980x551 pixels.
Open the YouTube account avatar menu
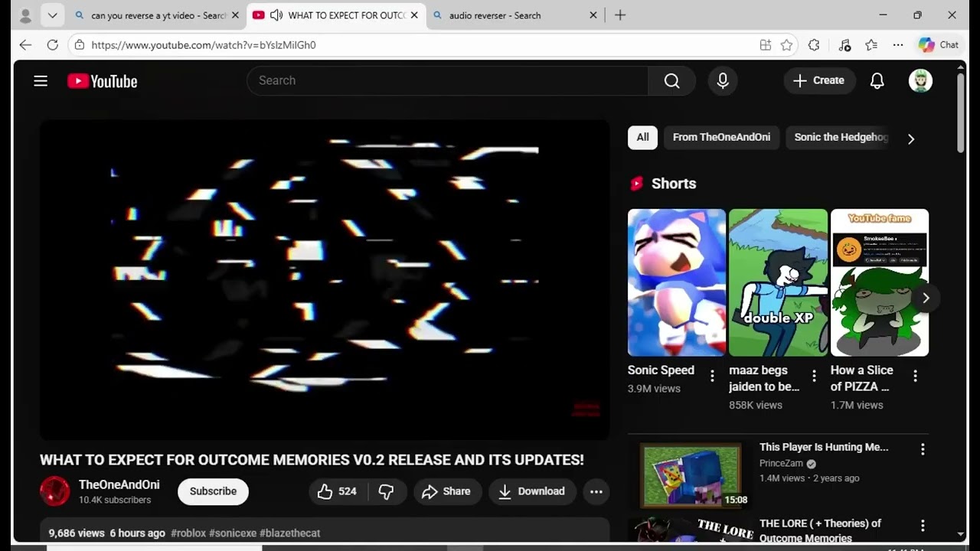[x=920, y=80]
